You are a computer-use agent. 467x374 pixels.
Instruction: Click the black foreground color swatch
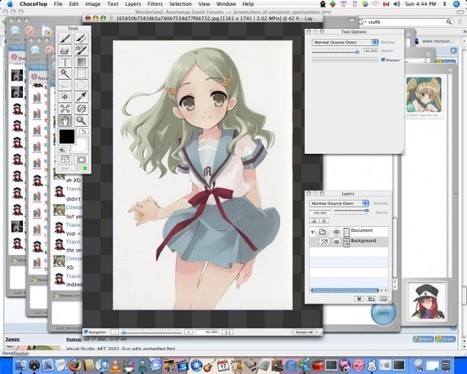coord(67,136)
